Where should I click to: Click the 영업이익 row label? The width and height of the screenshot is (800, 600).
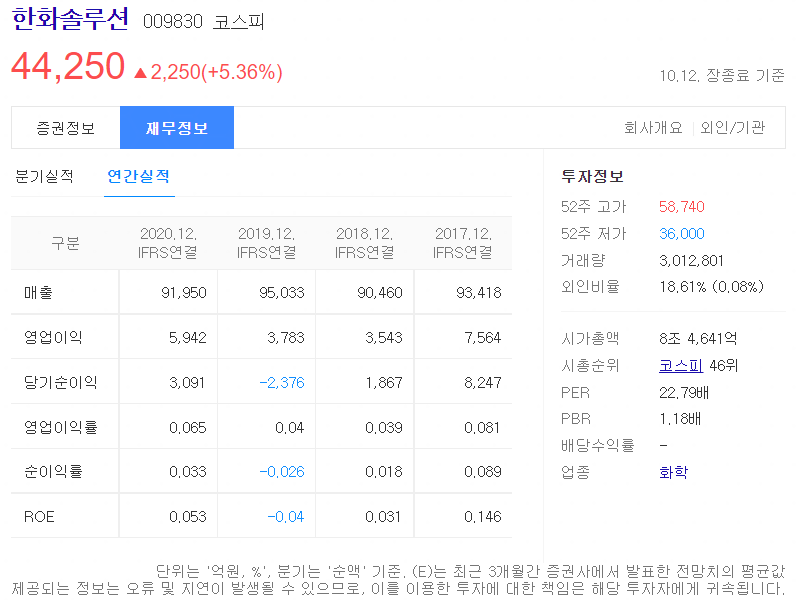click(x=53, y=337)
